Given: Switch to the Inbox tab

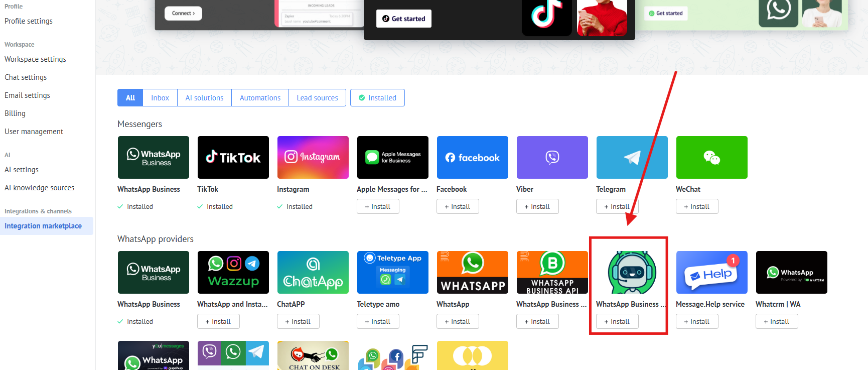Looking at the screenshot, I should [160, 98].
